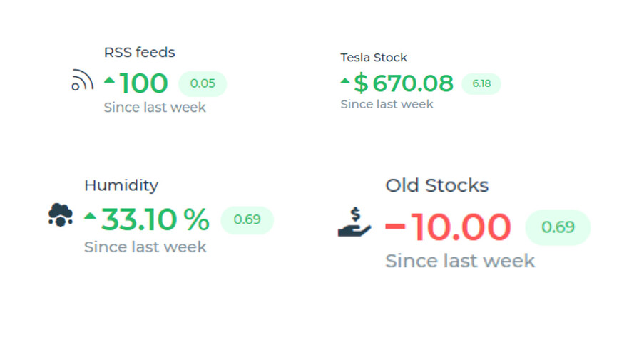This screenshot has width=644, height=362.
Task: Select the RSS feeds title
Action: click(x=139, y=53)
